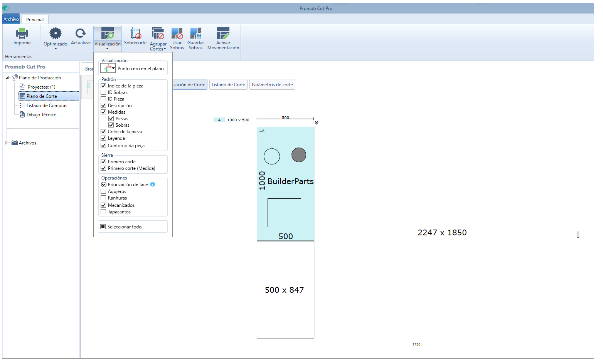Click the gray filled circle hole
Viewport: 603px width, 364px height.
(299, 155)
